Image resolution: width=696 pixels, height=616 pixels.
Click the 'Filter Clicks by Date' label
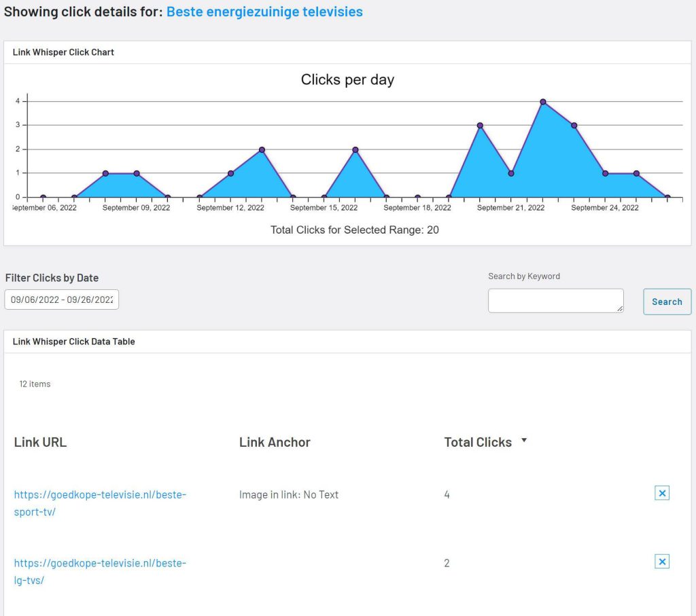tap(52, 278)
